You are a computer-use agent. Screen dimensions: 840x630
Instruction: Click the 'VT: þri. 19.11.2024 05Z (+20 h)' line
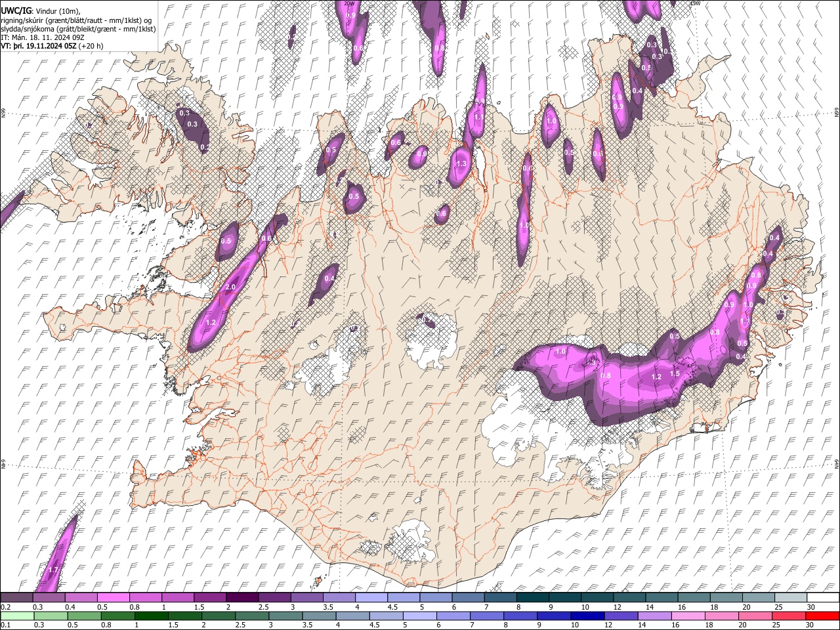(x=52, y=46)
